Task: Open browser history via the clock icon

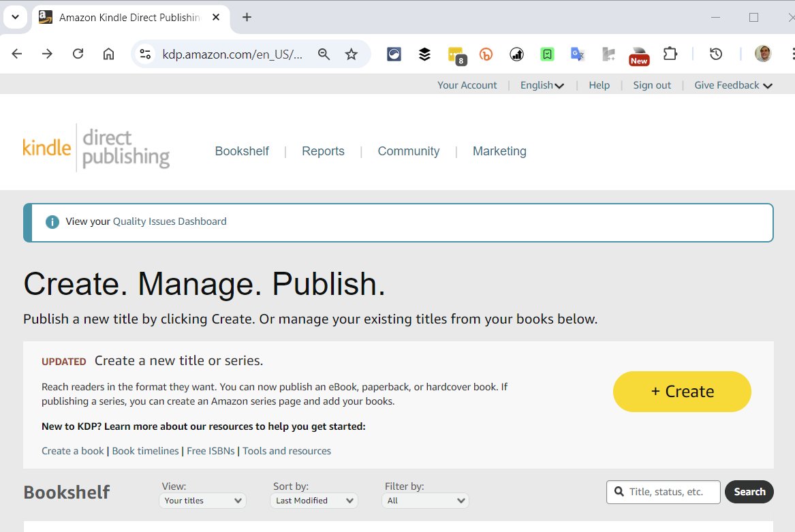Action: (715, 54)
